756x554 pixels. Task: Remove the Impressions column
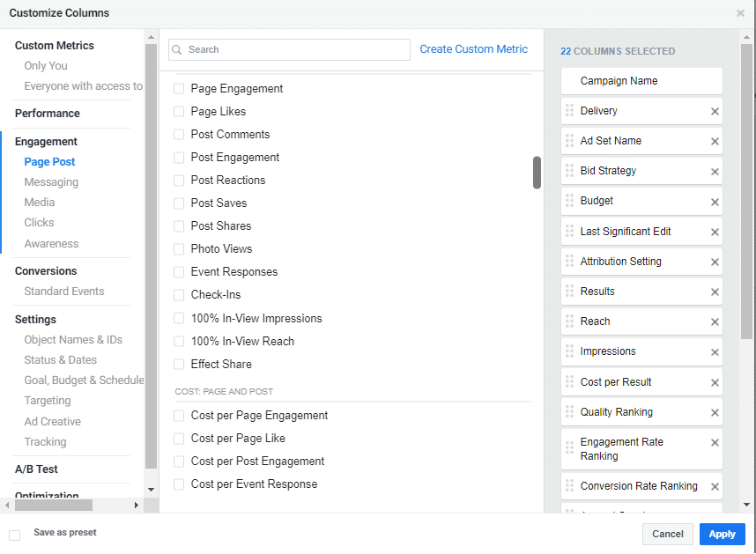point(715,352)
